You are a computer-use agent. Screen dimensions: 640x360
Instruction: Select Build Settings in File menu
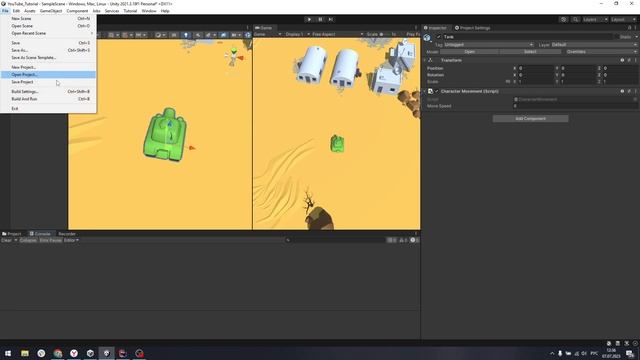point(48,91)
